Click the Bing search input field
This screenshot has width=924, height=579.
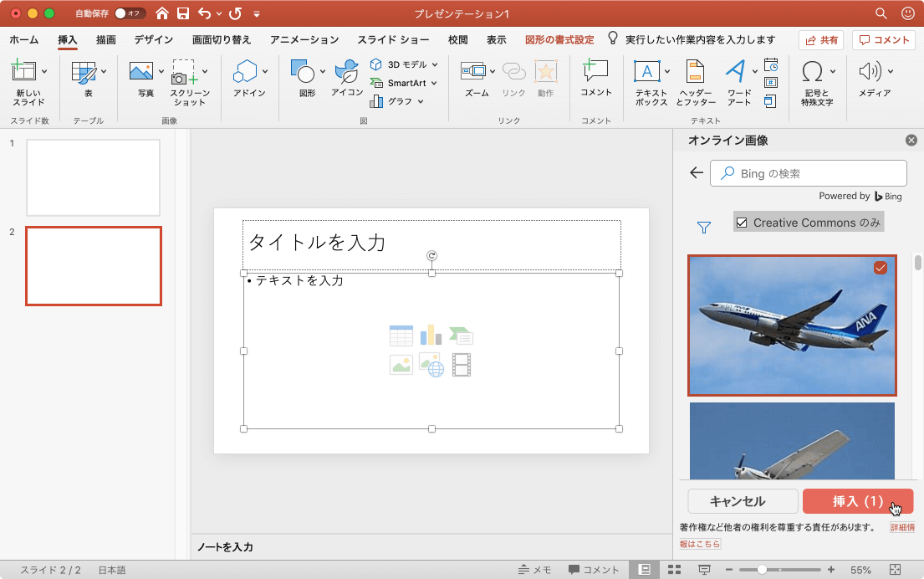pyautogui.click(x=809, y=173)
